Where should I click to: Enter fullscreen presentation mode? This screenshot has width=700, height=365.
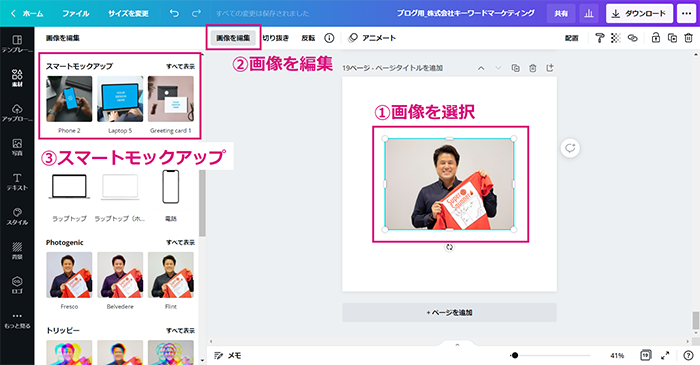665,355
